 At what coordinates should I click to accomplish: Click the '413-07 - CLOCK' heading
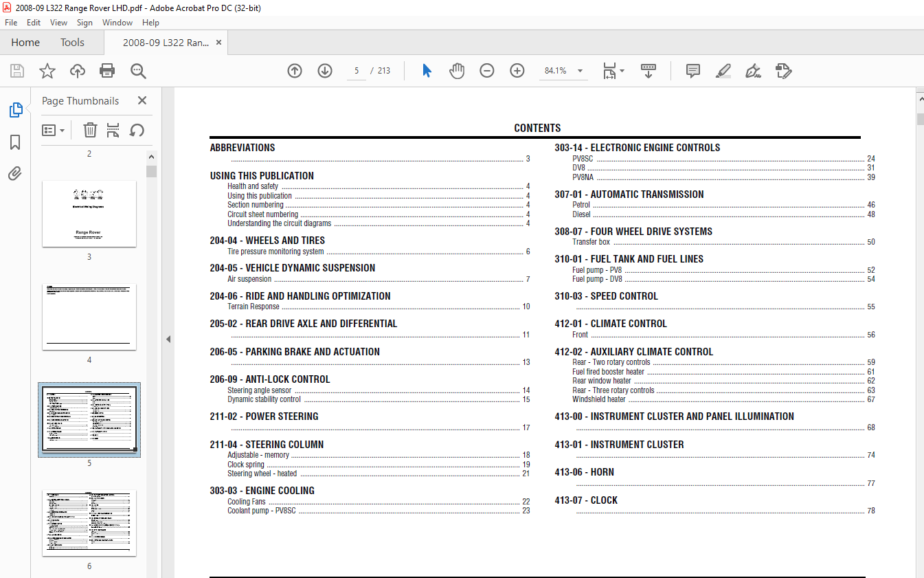point(586,500)
